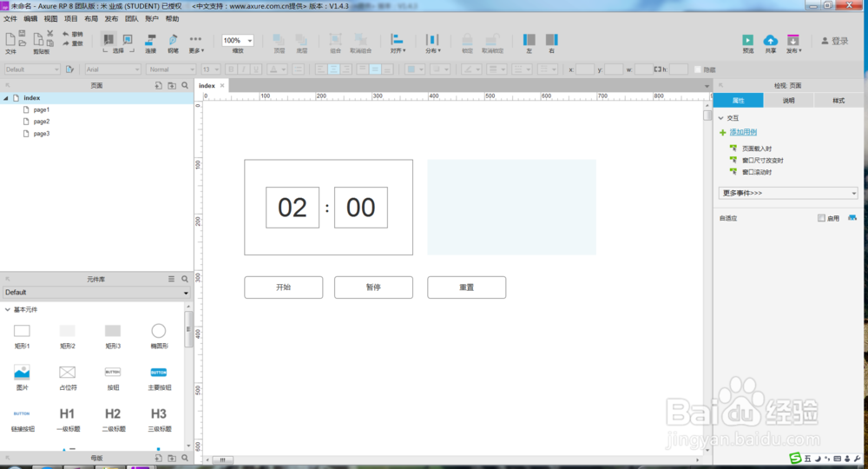Switch to the 说明 tab
This screenshot has height=469, width=868.
[x=788, y=100]
